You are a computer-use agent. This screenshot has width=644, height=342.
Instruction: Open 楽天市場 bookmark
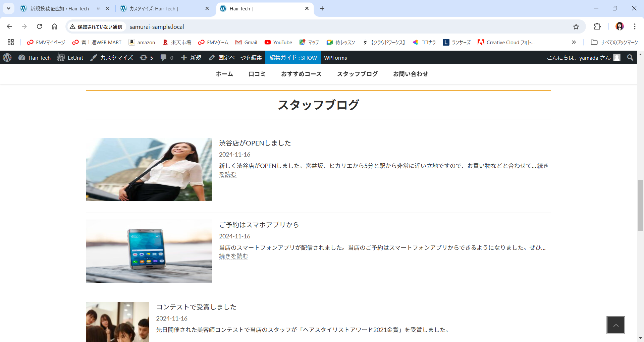point(177,42)
